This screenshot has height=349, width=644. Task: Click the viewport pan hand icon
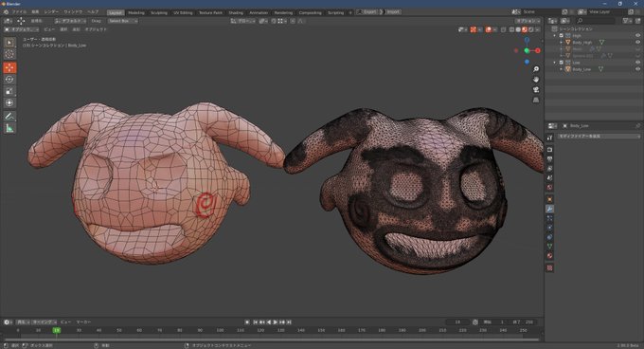point(536,80)
